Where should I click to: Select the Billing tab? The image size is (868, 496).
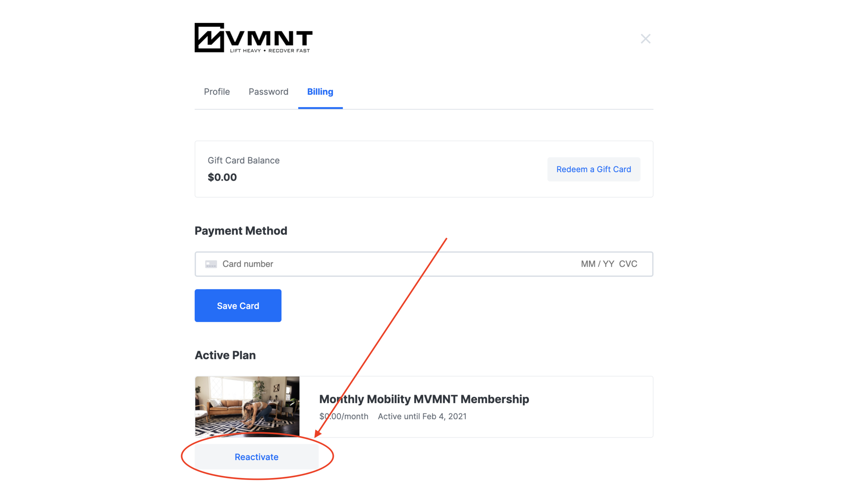coord(320,92)
